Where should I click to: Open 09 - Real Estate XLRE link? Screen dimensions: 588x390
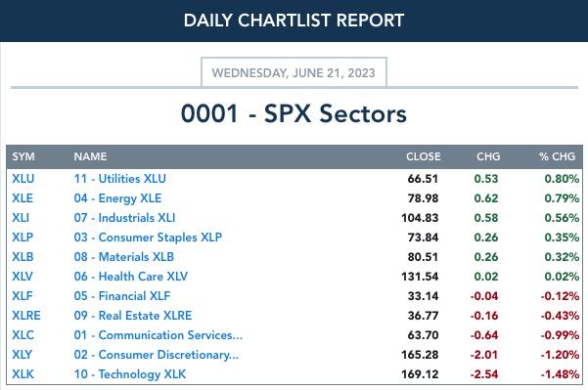[x=133, y=315]
